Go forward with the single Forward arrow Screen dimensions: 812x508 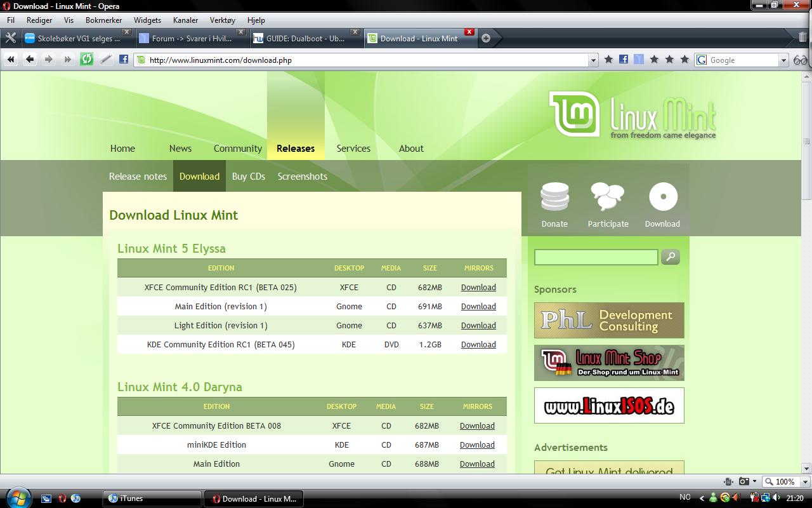click(x=48, y=59)
